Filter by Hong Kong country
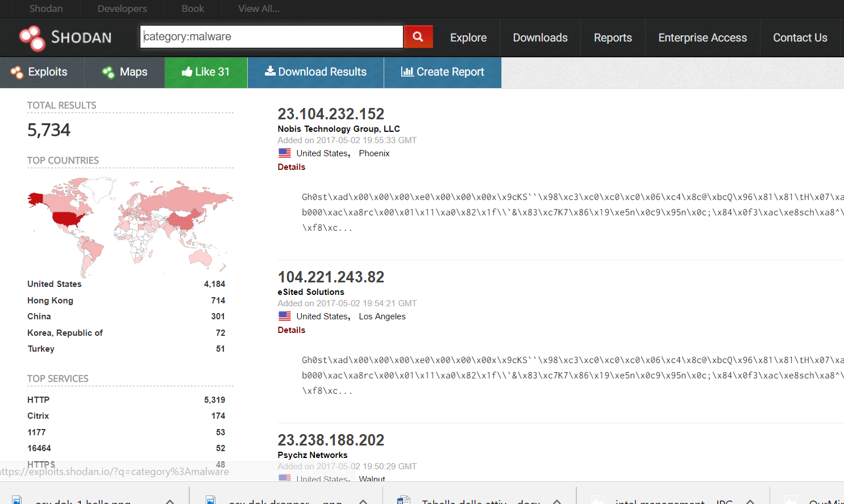This screenshot has height=504, width=844. pyautogui.click(x=50, y=301)
